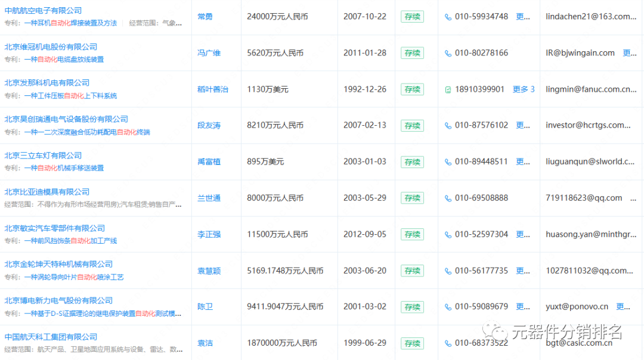View legal representative 冯广维 profile
This screenshot has width=644, height=360.
click(x=209, y=53)
